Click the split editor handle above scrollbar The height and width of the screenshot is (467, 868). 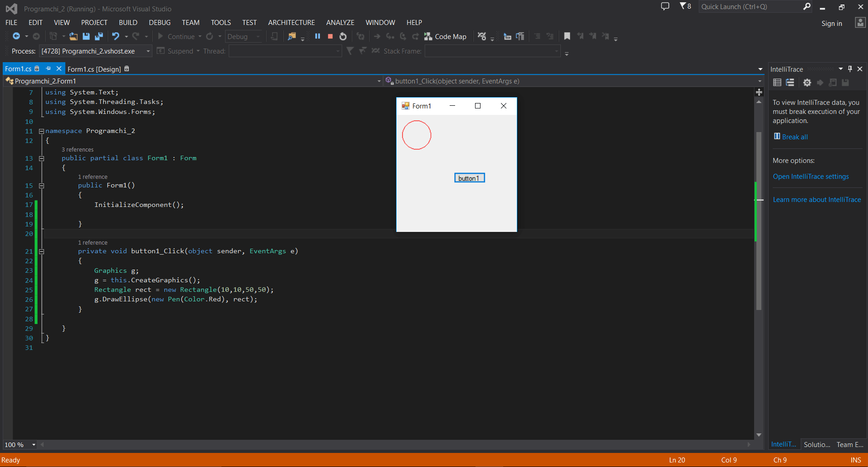759,92
